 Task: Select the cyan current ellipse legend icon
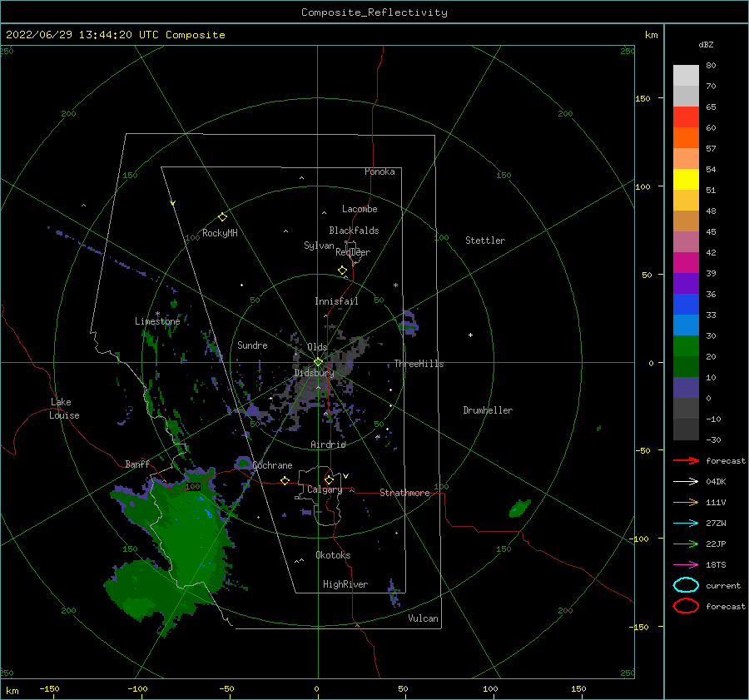686,585
